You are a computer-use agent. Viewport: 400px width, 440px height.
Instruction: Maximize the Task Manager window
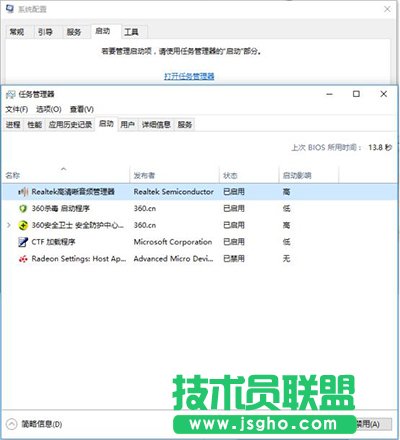coord(356,94)
